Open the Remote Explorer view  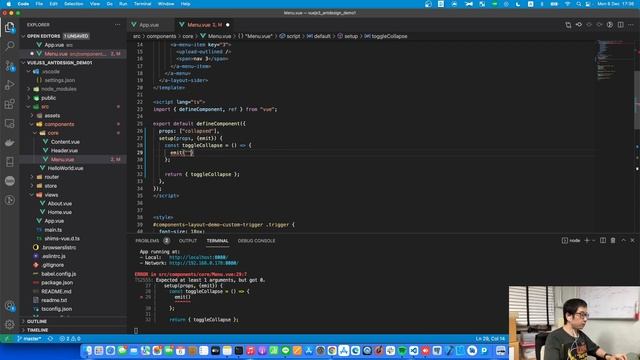click(x=9, y=123)
